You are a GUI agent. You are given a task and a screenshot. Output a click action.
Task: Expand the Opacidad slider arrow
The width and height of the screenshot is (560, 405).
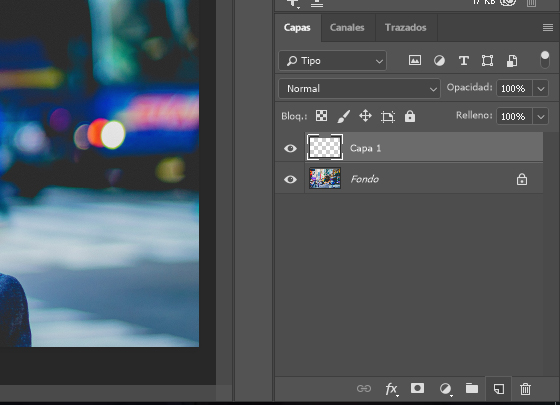(541, 89)
